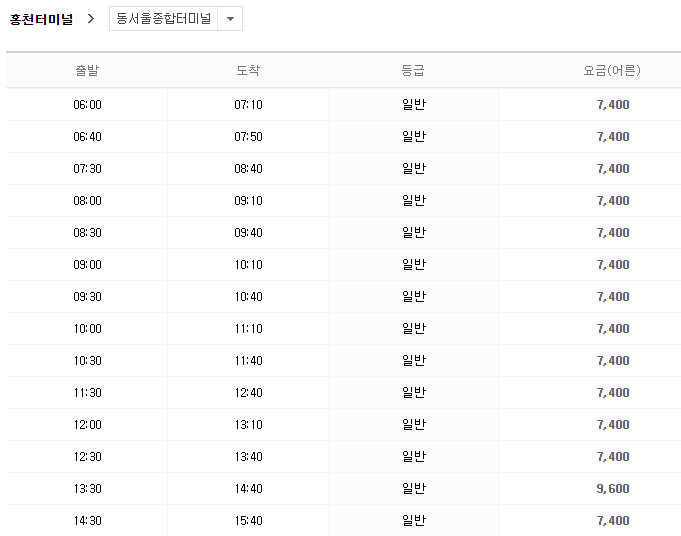Select the 06:40 departure time

pos(87,137)
